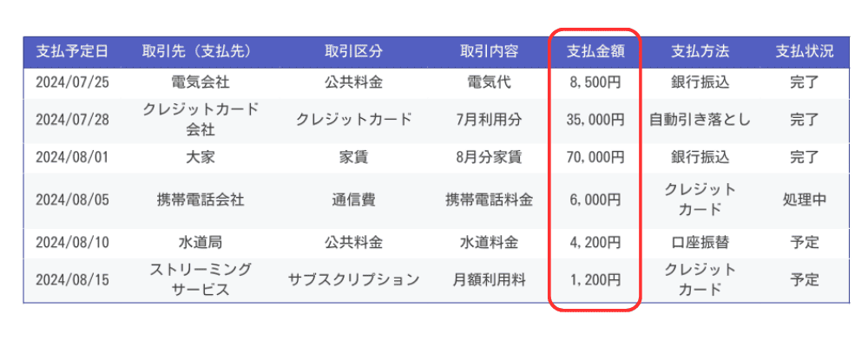The width and height of the screenshot is (868, 347).
Task: Select the 支払方法 column header
Action: click(x=700, y=52)
